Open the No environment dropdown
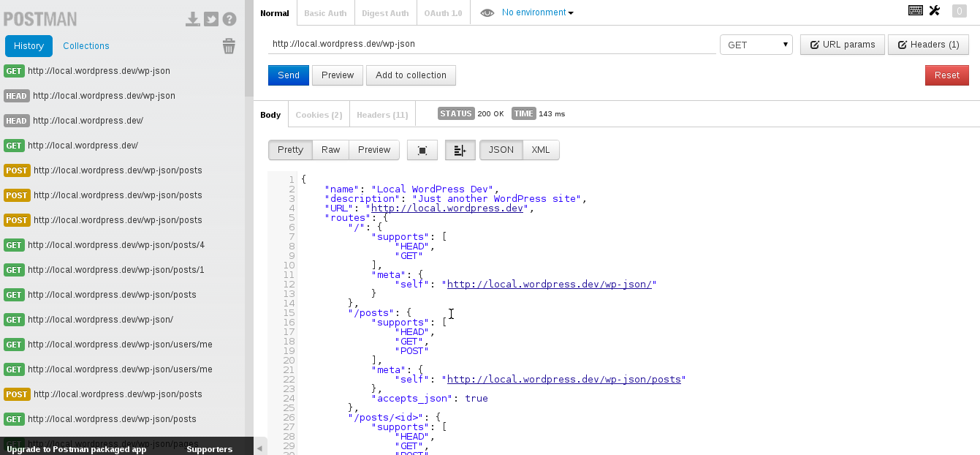 click(536, 12)
